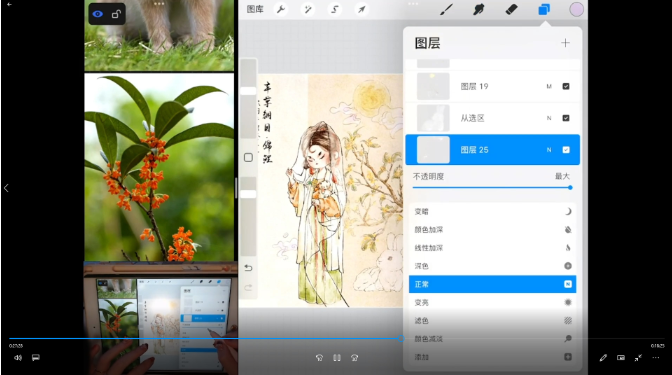The width and height of the screenshot is (672, 375).
Task: Open the magic wand Adjustments menu
Action: (x=308, y=9)
